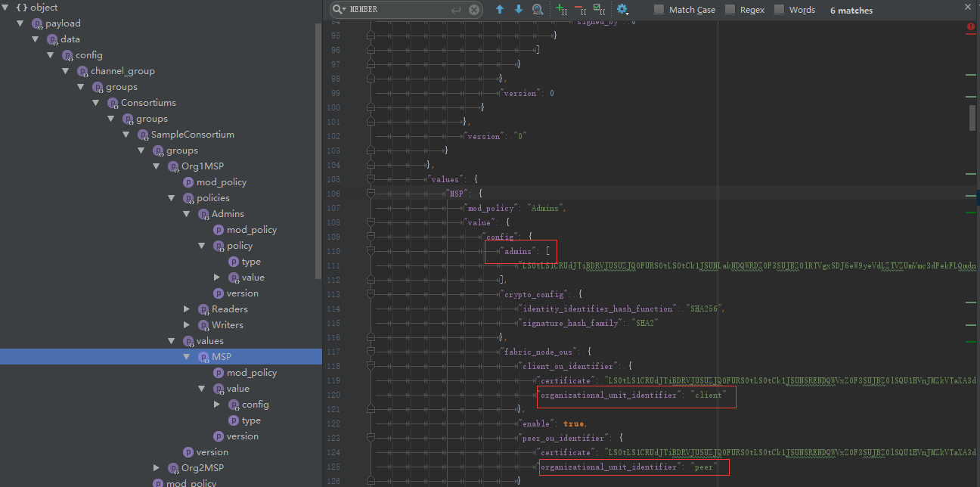This screenshot has width=980, height=487.
Task: Collapse the Consortiums node
Action: pos(96,103)
